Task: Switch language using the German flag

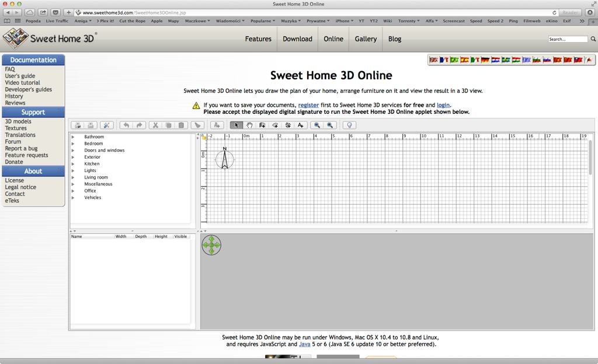Action: tap(485, 60)
